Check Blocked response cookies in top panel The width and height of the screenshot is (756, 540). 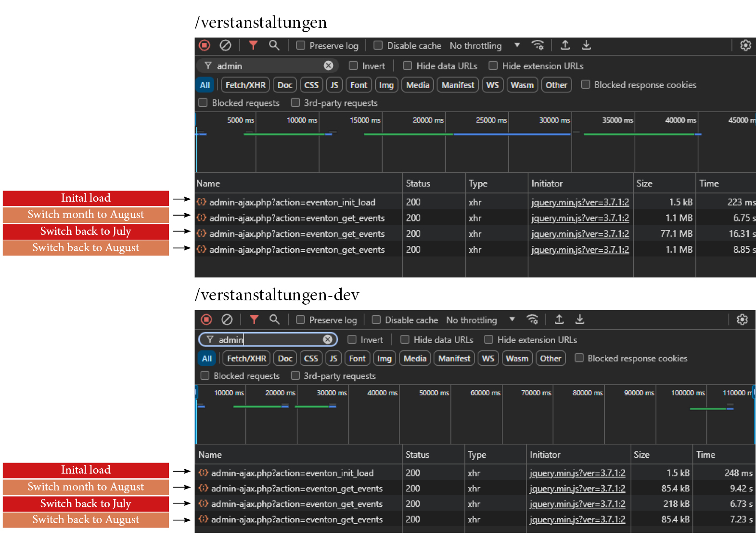pos(586,84)
